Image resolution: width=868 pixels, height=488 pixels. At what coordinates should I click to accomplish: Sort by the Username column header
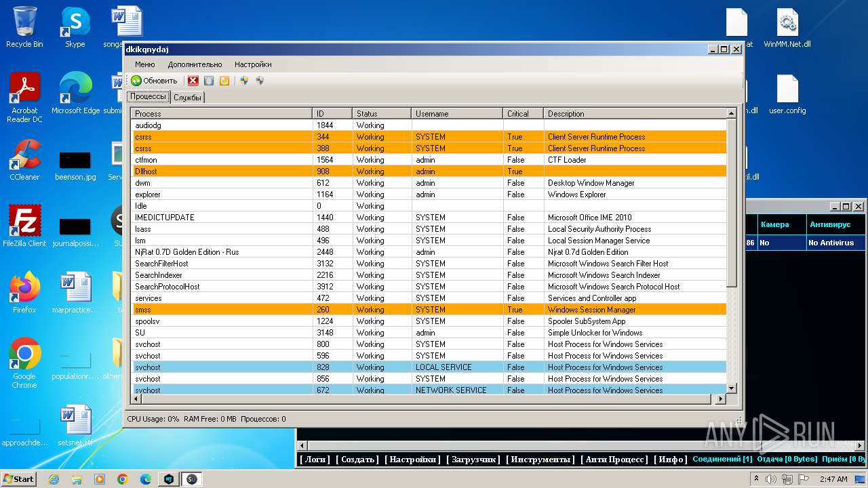tap(457, 114)
